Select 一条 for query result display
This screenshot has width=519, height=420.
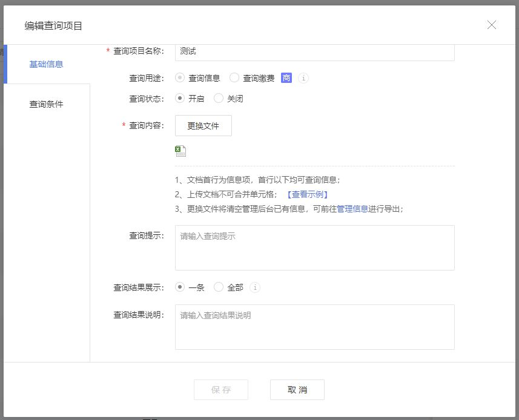pyautogui.click(x=180, y=287)
